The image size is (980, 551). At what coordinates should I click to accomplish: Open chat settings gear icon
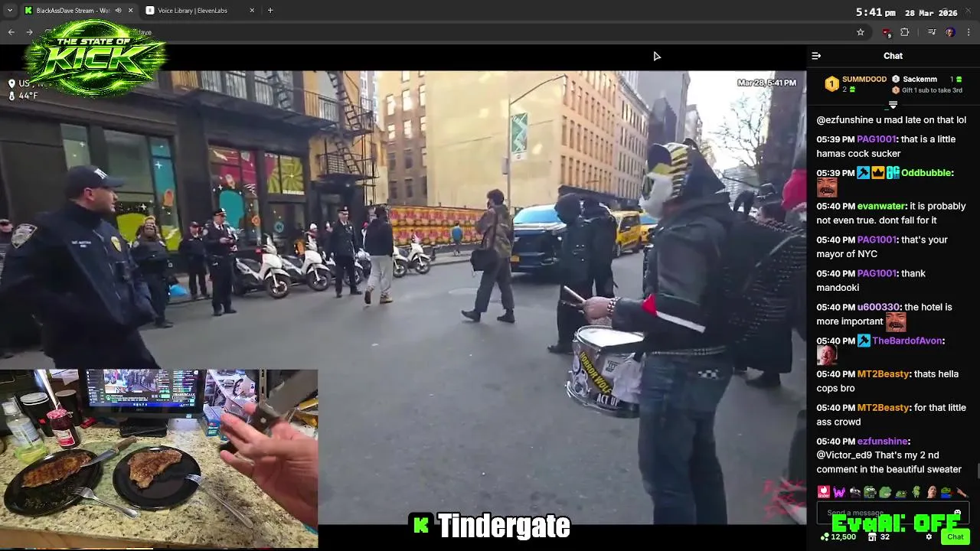(929, 537)
